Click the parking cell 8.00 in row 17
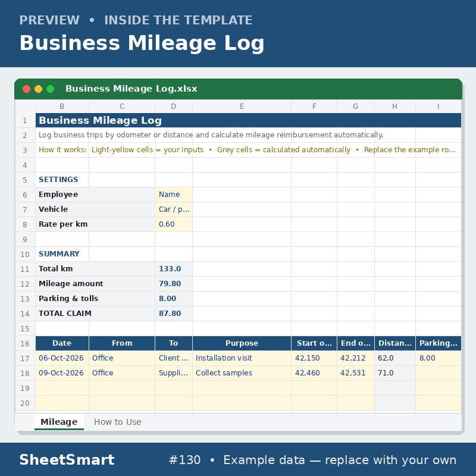 coord(438,358)
